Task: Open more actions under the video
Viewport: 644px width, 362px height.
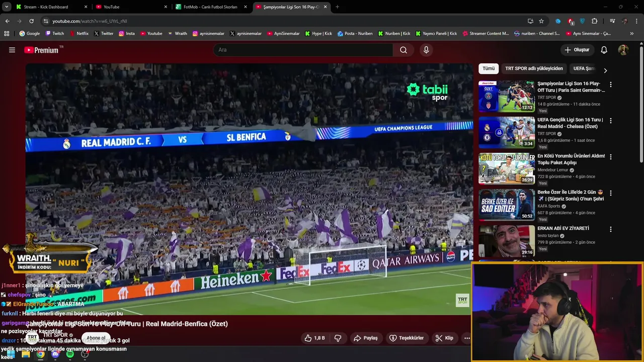Action: click(x=467, y=338)
